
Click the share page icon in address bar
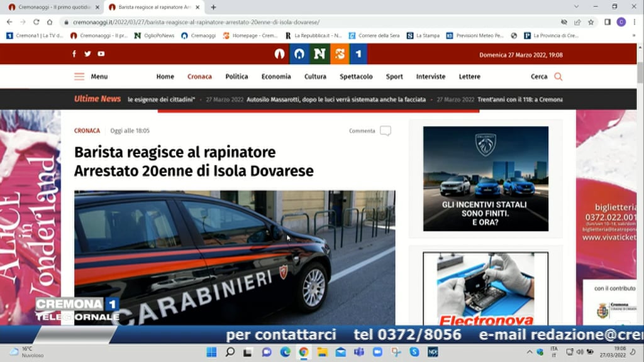[x=577, y=22]
